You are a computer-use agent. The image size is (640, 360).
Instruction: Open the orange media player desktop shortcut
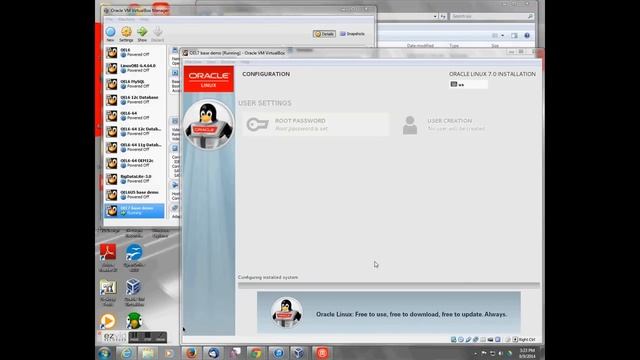(x=108, y=321)
